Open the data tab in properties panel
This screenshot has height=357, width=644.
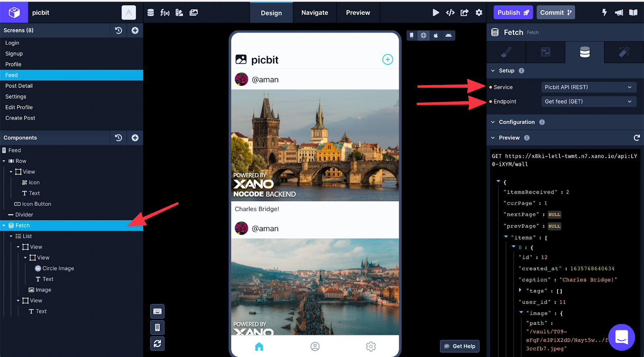tap(584, 52)
